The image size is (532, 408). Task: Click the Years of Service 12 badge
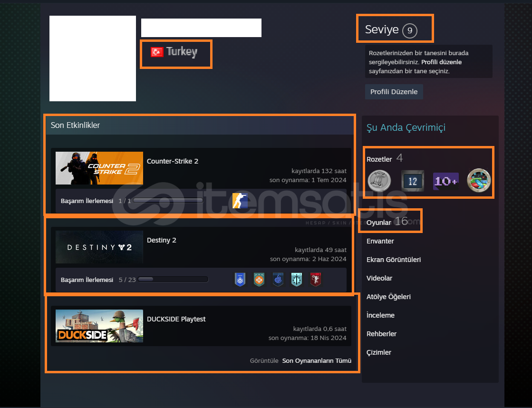tap(413, 181)
